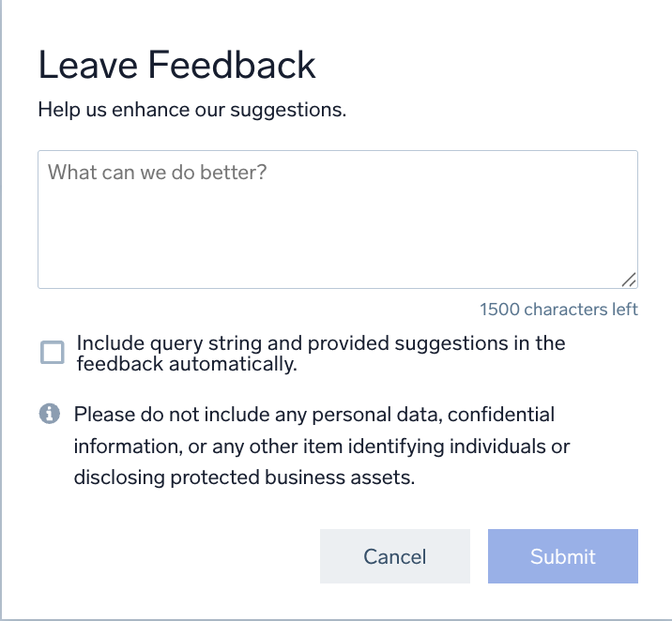The width and height of the screenshot is (672, 621).
Task: Click the text area resize handle
Action: [x=629, y=279]
